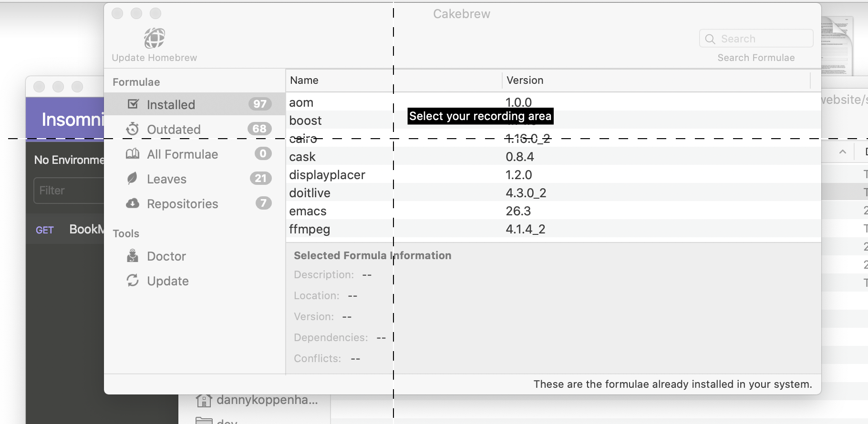Click the 0 badge next to All Formulae
The width and height of the screenshot is (868, 424).
(263, 153)
